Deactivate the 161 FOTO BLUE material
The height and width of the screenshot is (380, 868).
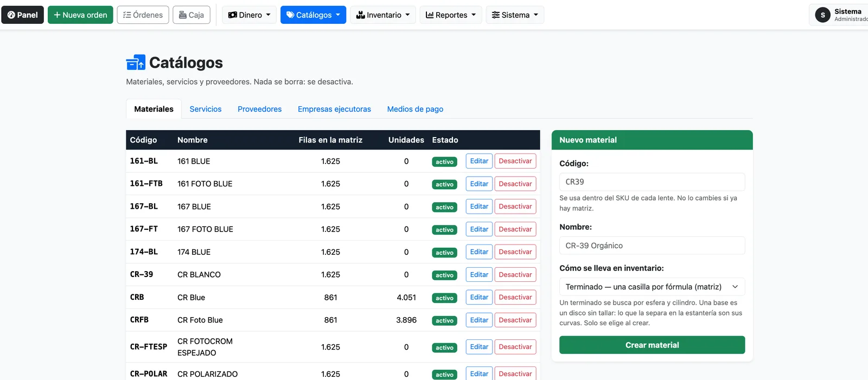[515, 184]
